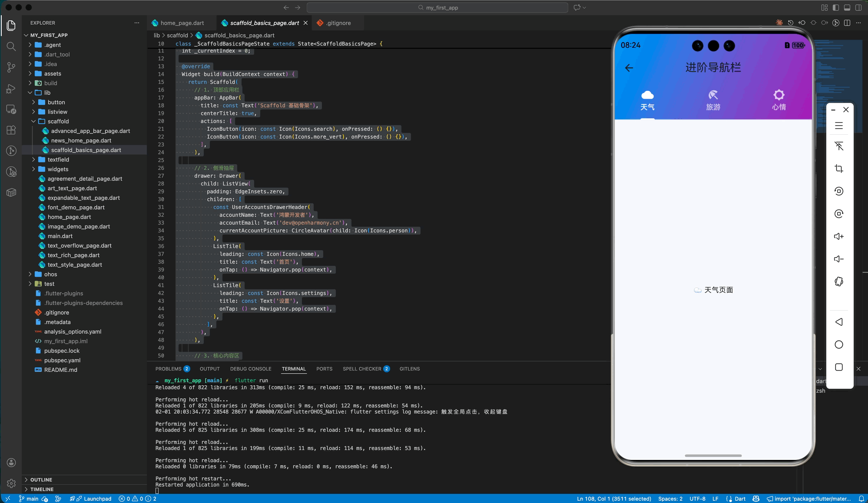
Task: Expand the textfield folder
Action: 58,159
